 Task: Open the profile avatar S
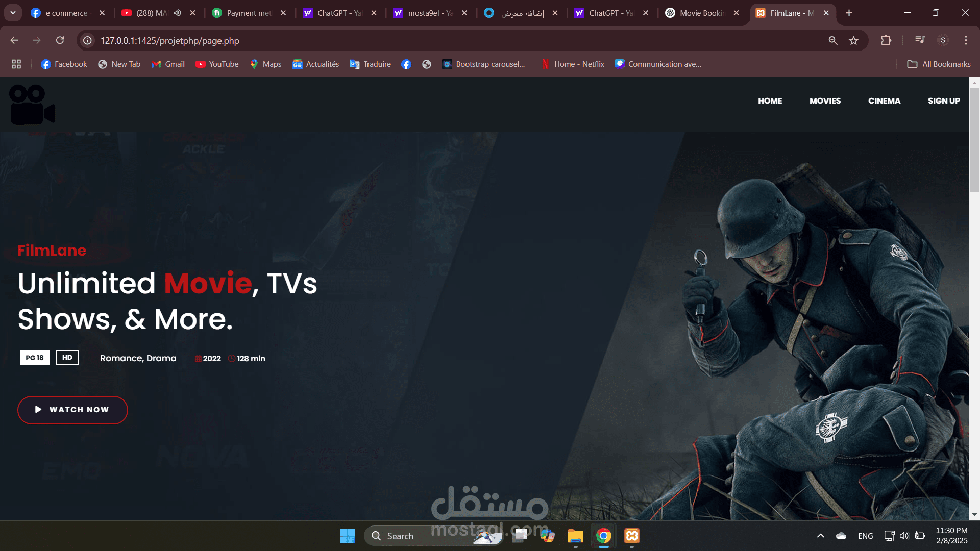coord(943,40)
